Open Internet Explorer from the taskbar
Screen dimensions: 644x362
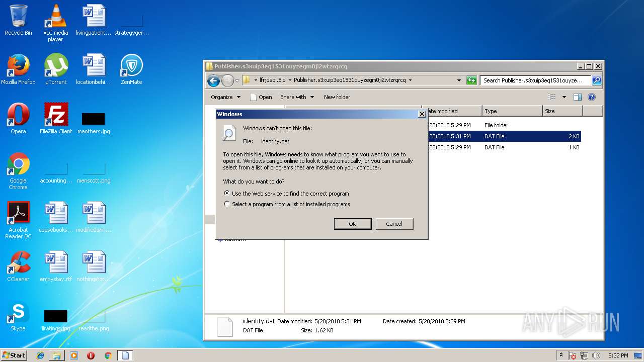coord(40,355)
